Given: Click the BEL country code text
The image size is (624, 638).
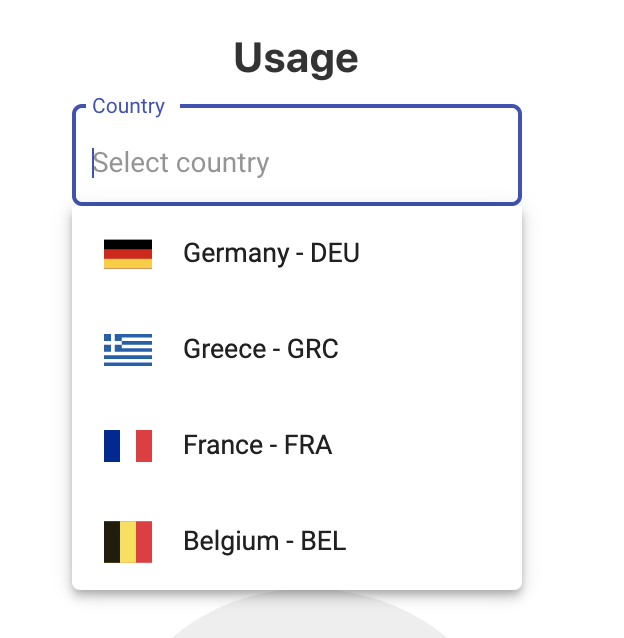Looking at the screenshot, I should [x=323, y=541].
